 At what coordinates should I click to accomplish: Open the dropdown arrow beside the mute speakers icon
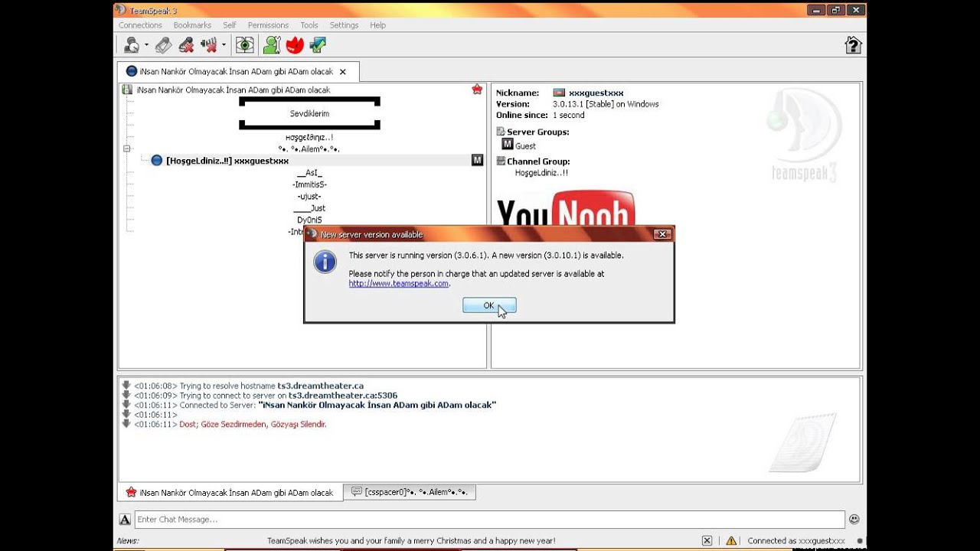click(224, 45)
